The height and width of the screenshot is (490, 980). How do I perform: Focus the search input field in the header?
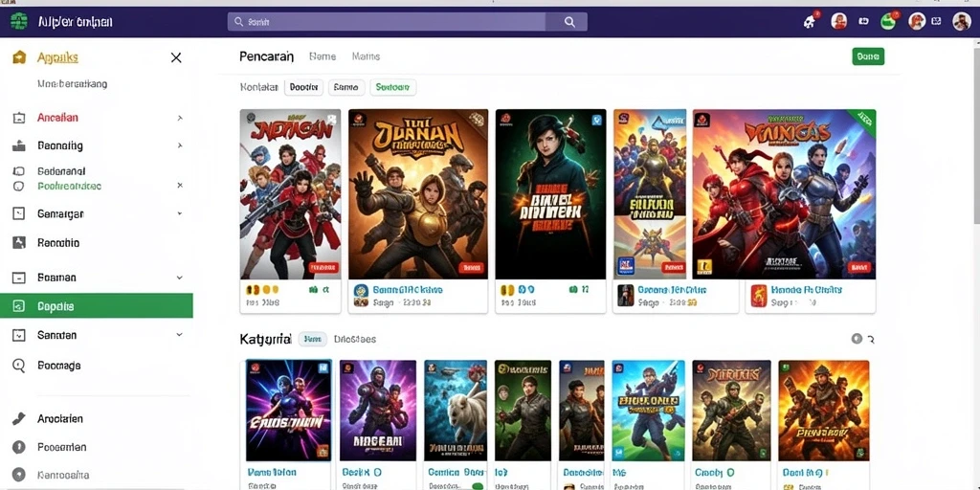point(387,22)
